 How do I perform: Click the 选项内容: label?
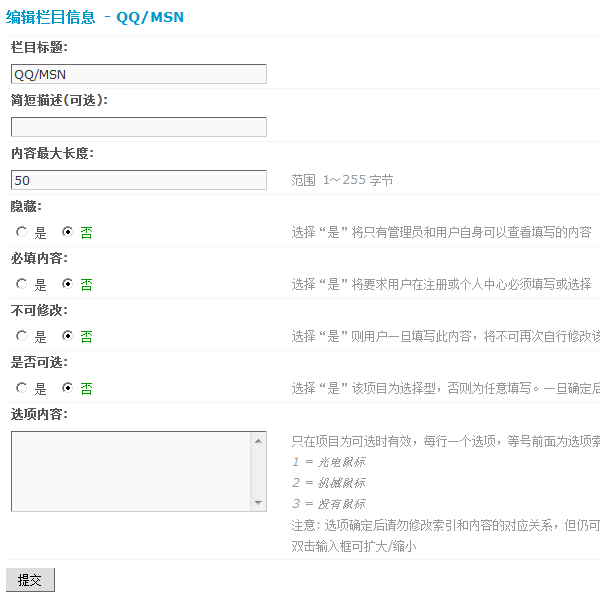tap(39, 414)
